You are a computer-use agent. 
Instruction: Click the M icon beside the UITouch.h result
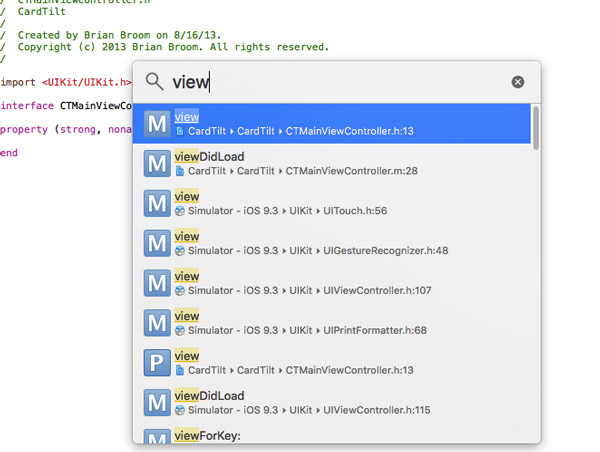pos(157,203)
